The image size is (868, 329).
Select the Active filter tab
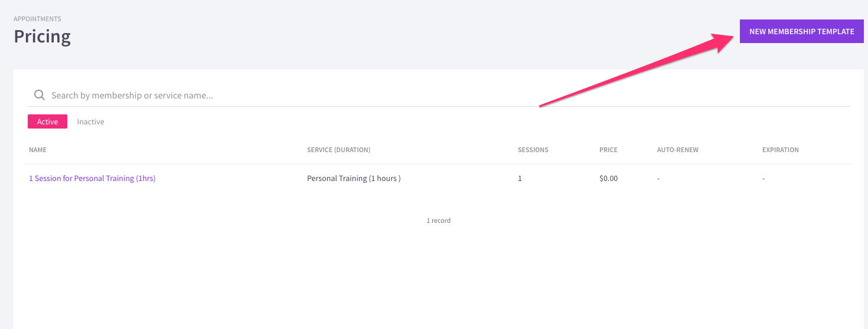click(x=47, y=121)
